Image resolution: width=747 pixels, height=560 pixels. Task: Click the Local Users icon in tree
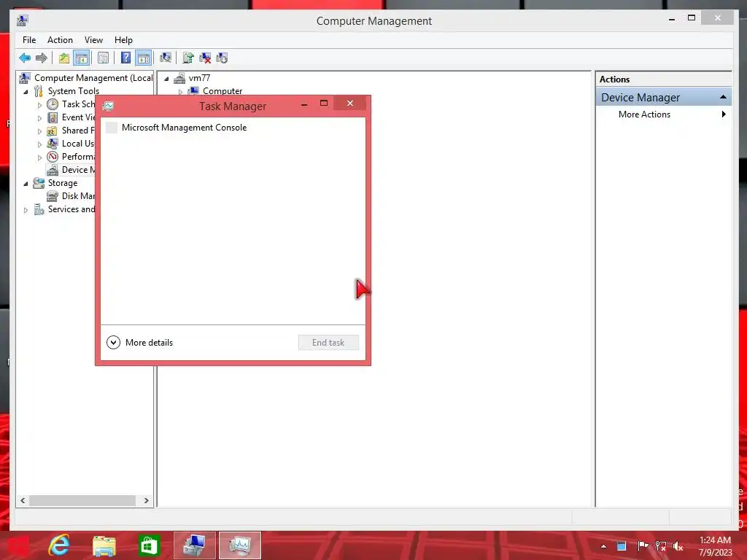(x=53, y=144)
